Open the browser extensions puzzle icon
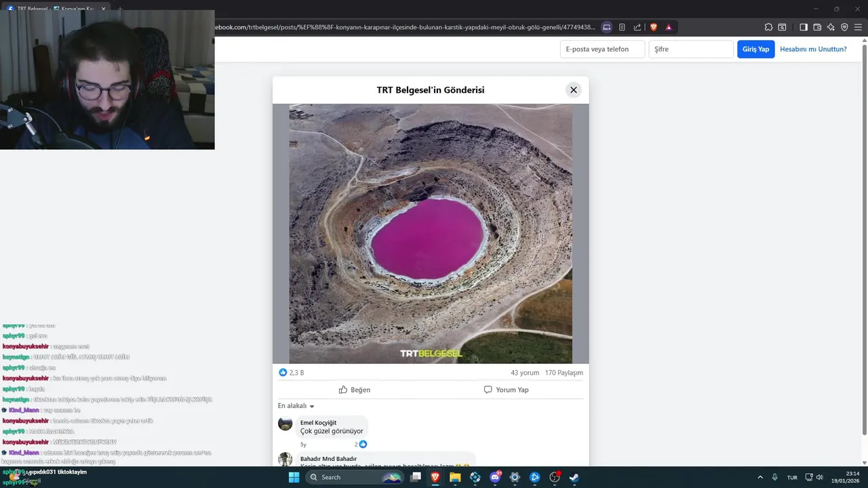The height and width of the screenshot is (488, 868). pyautogui.click(x=768, y=27)
